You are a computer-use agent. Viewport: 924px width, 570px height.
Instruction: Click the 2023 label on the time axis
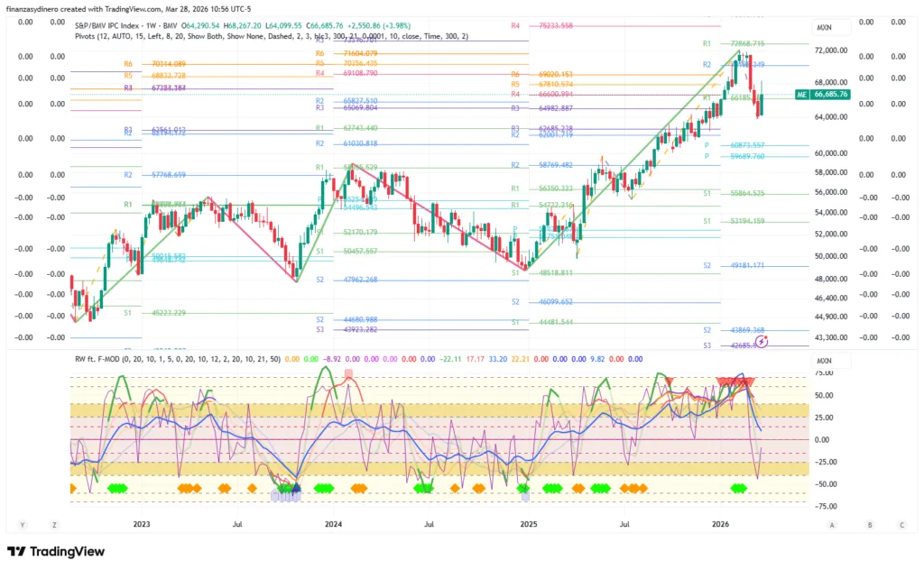[x=142, y=523]
